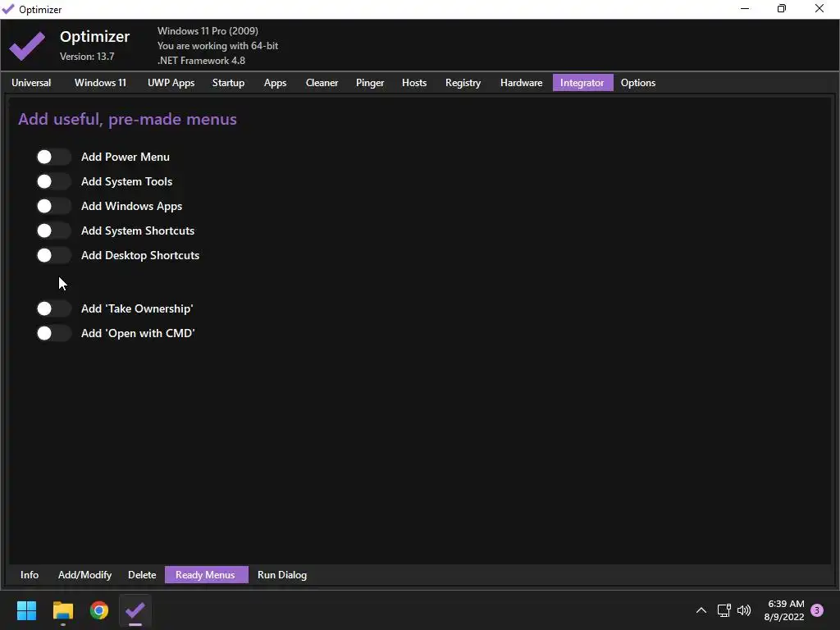Enable Add Desktop Shortcuts switch
The height and width of the screenshot is (630, 840).
click(53, 256)
